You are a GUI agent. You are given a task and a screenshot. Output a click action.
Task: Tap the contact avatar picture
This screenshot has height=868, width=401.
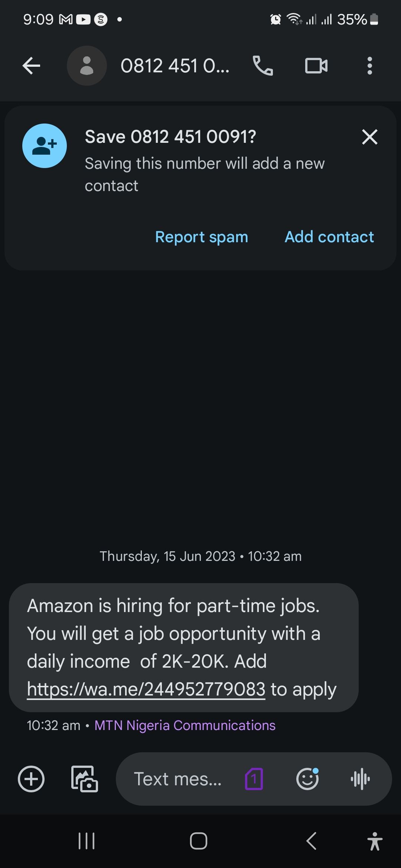(87, 66)
